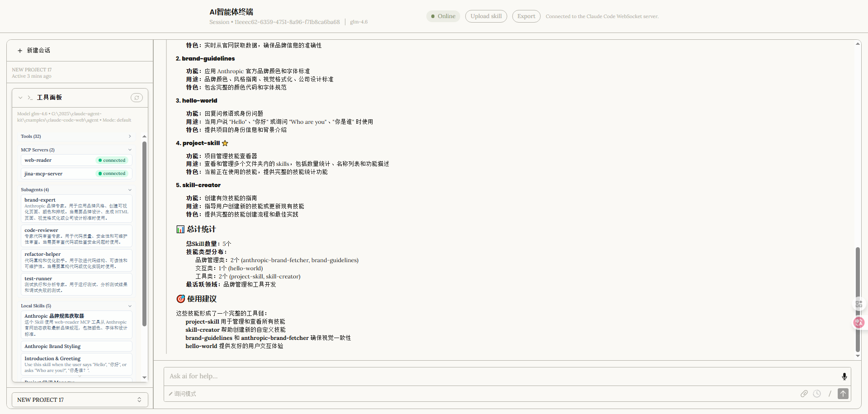868x414 pixels.
Task: Start a new chat with 新建会话
Action: click(34, 51)
